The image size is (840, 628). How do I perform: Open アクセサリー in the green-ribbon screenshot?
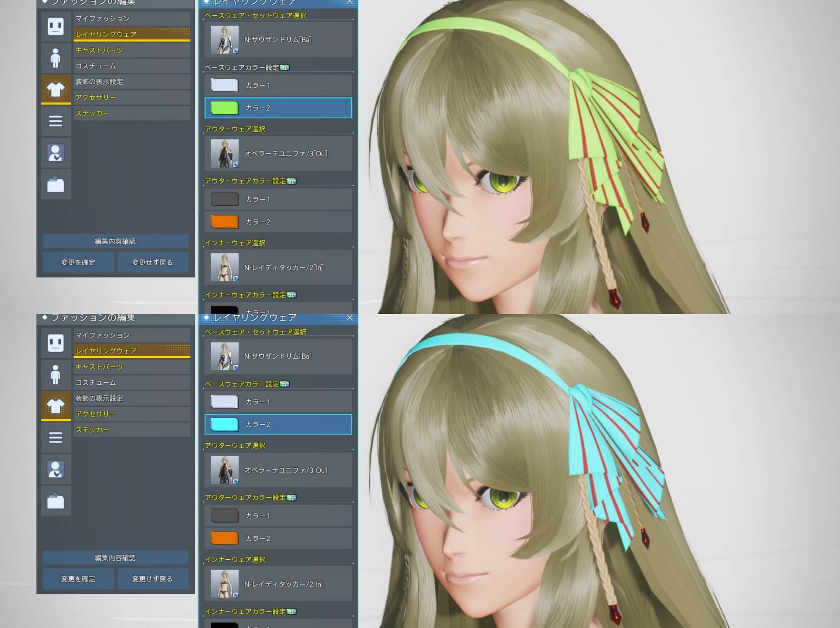pyautogui.click(x=132, y=97)
